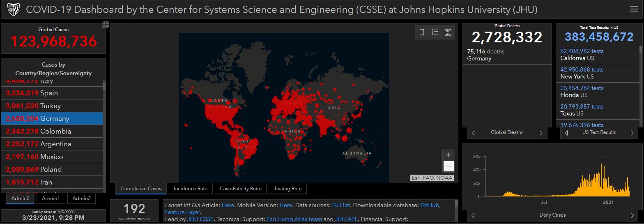
Task: Open the GitHub database link
Action: tap(430, 205)
